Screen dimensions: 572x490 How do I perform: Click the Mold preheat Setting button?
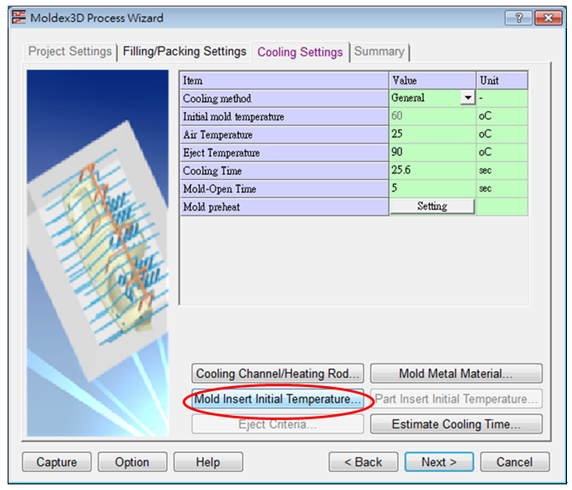(x=432, y=206)
